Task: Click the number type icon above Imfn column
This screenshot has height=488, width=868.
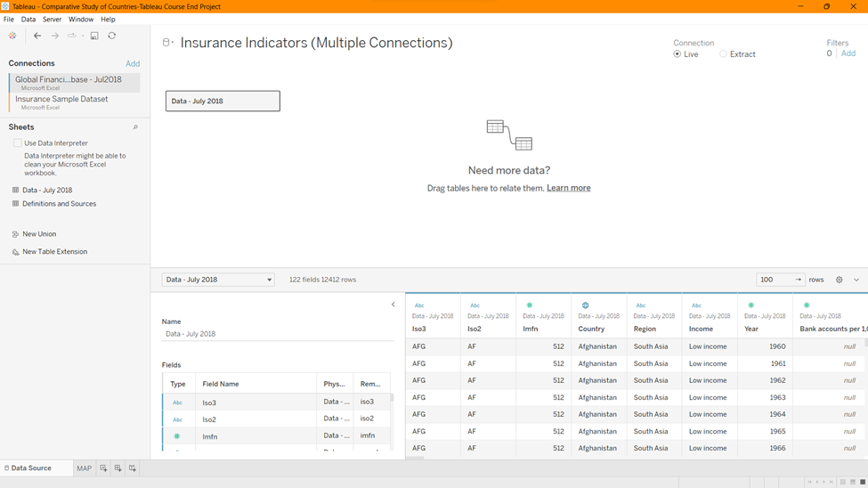Action: click(530, 305)
